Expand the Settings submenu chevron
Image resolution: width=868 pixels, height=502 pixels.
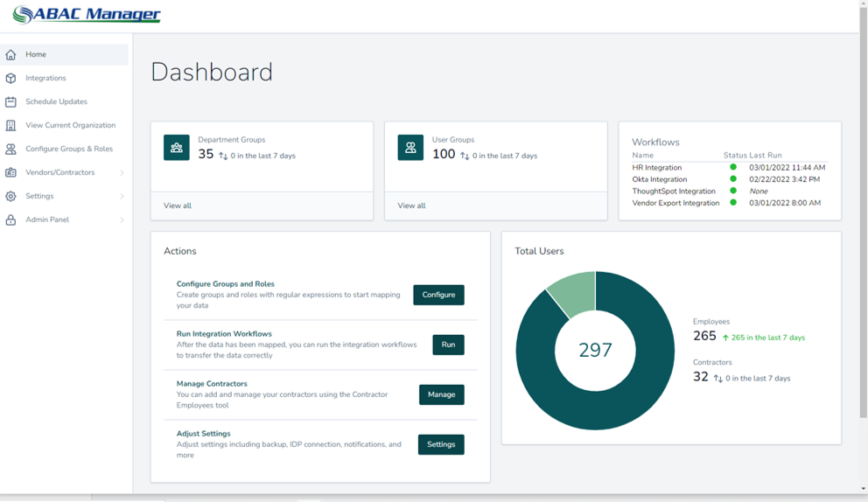[x=122, y=197]
